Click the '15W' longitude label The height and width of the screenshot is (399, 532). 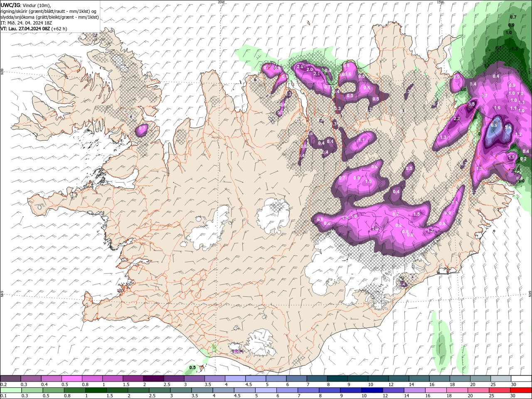(x=440, y=2)
